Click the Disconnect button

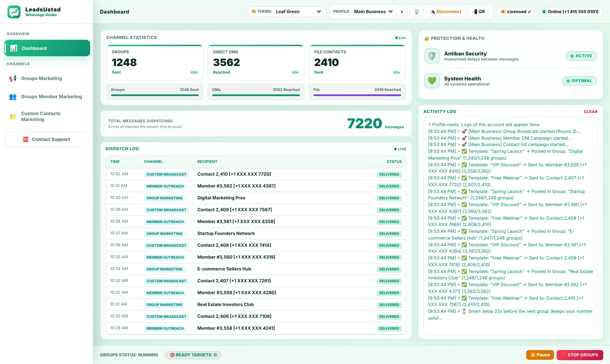coord(446,12)
